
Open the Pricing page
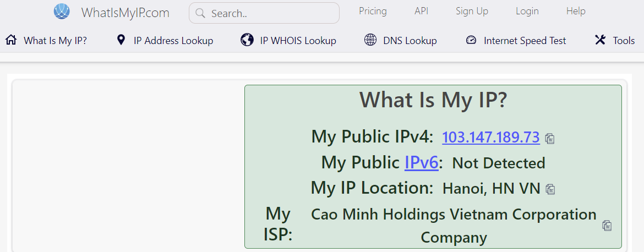click(373, 11)
